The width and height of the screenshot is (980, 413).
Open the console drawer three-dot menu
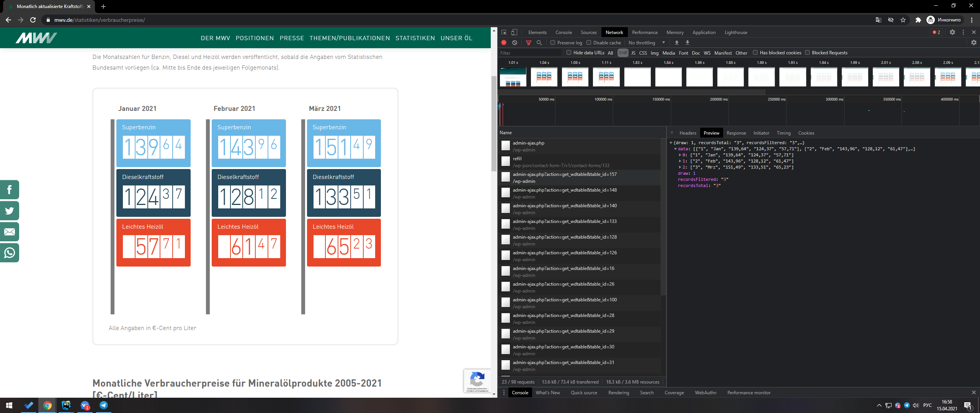[504, 393]
